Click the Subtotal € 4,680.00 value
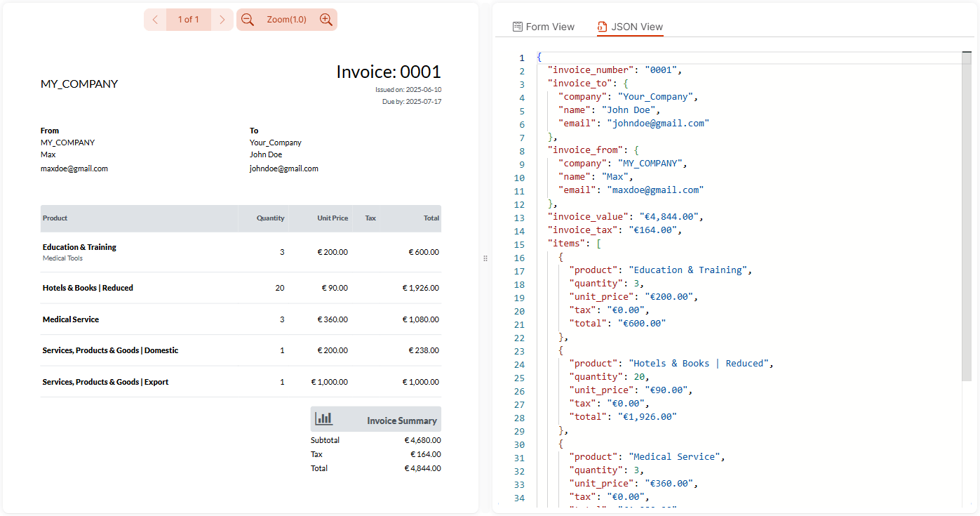This screenshot has height=516, width=980. pyautogui.click(x=422, y=440)
